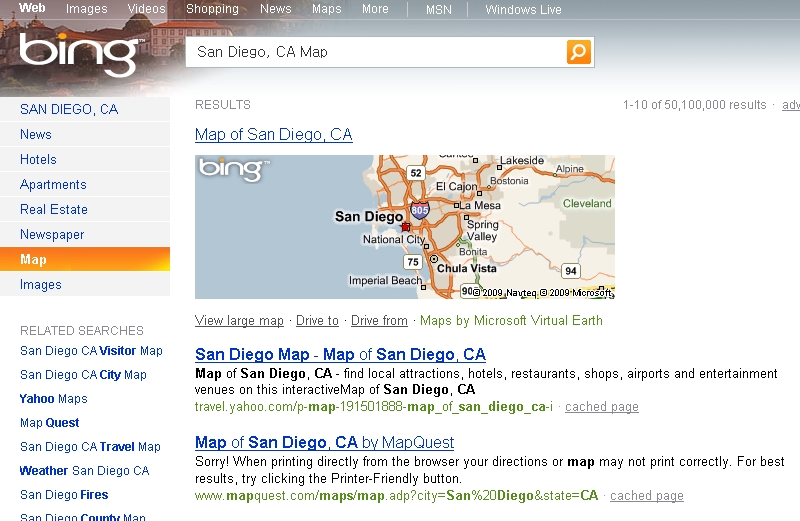Image resolution: width=800 pixels, height=521 pixels.
Task: Click related search San Diego Fires
Action: tap(64, 495)
